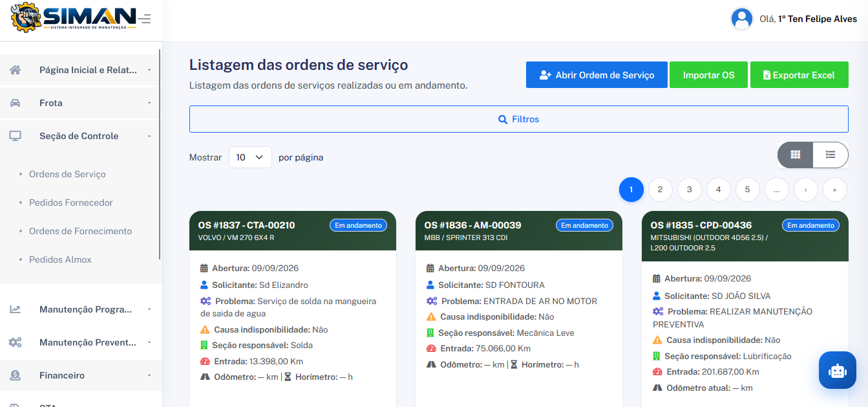
Task: Open the per-page count dropdown showing 10
Action: 250,157
